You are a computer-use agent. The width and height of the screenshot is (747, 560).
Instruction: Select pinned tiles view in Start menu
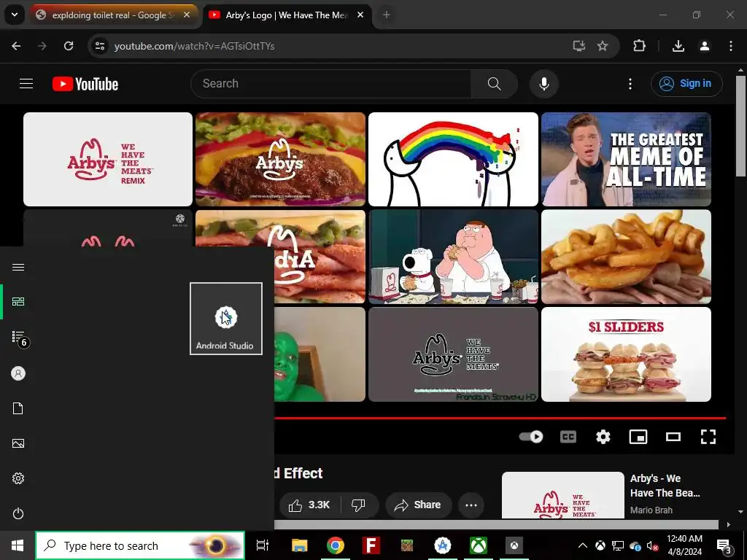pyautogui.click(x=18, y=302)
